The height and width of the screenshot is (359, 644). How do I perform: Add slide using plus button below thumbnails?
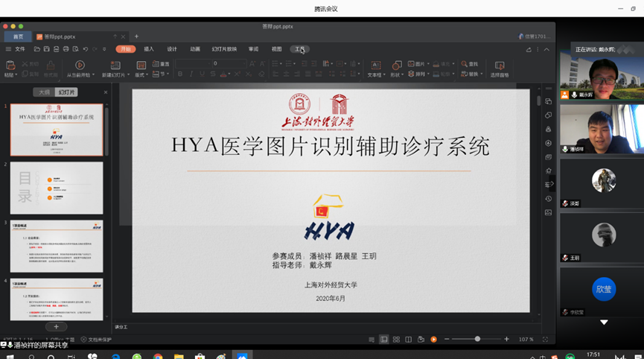56,327
